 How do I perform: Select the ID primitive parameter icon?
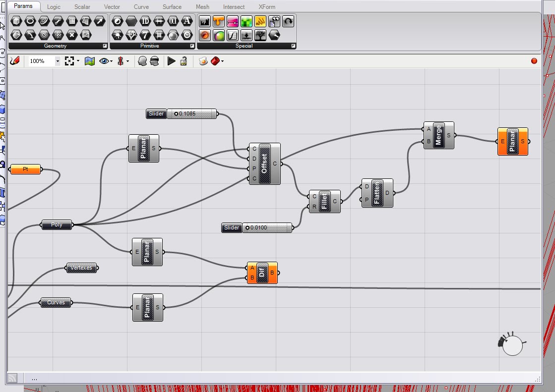click(x=145, y=21)
